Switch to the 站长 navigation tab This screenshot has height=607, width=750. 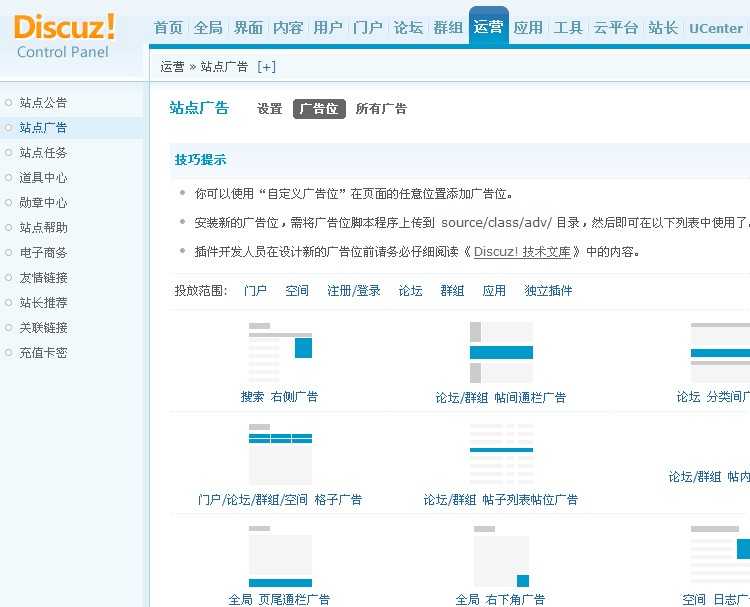(x=663, y=28)
